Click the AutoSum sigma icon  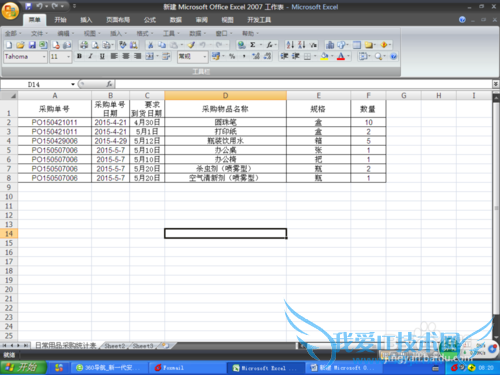pyautogui.click(x=253, y=45)
